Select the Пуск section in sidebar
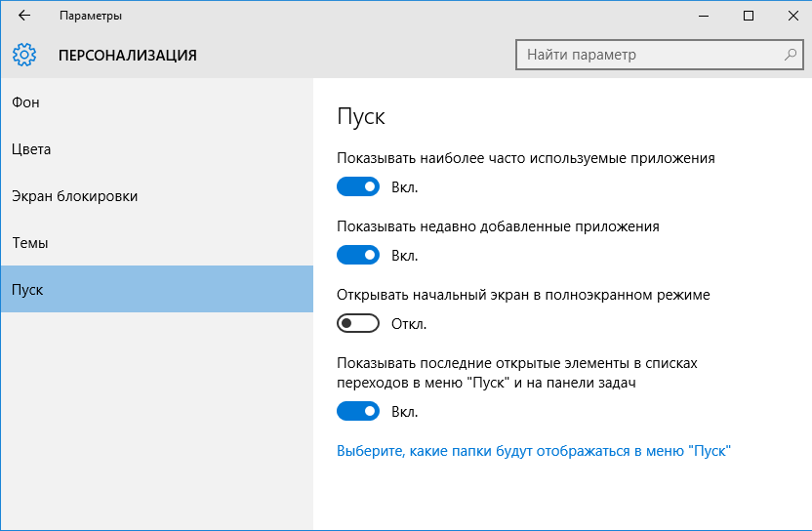The width and height of the screenshot is (812, 531). pyautogui.click(x=157, y=289)
